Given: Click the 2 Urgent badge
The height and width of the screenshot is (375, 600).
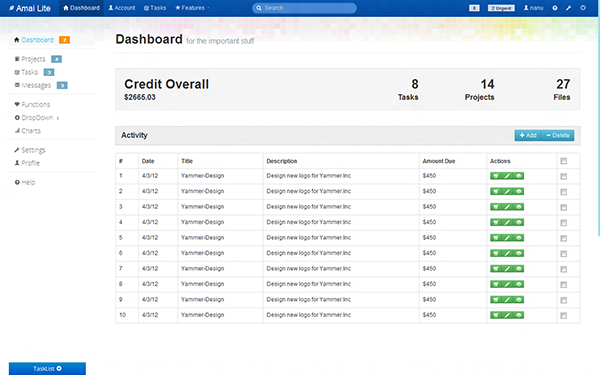Looking at the screenshot, I should pyautogui.click(x=501, y=8).
